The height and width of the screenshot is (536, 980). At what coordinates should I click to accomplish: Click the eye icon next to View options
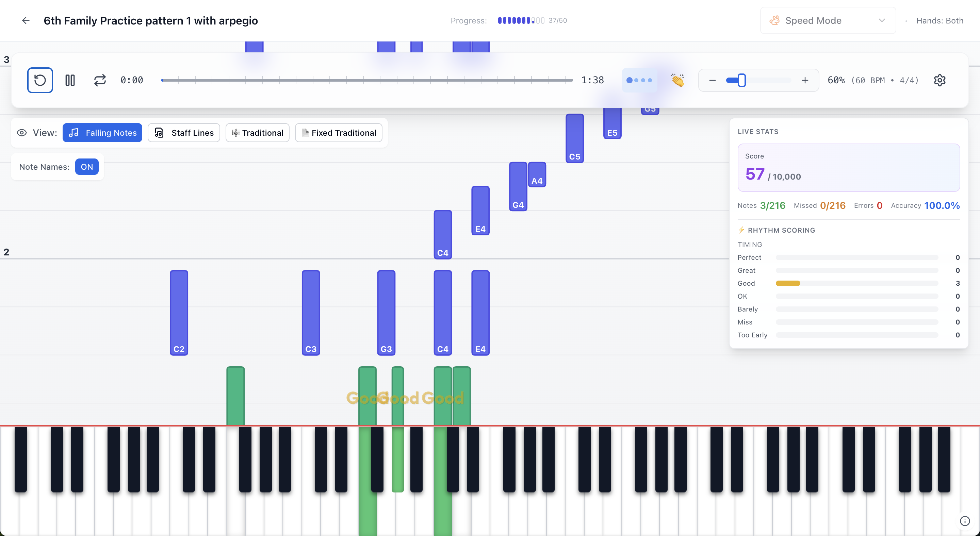(21, 132)
